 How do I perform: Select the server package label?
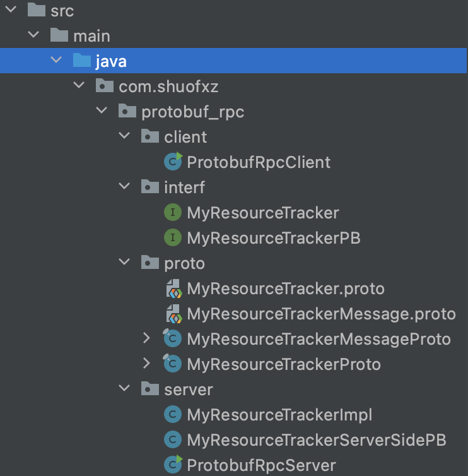click(189, 390)
